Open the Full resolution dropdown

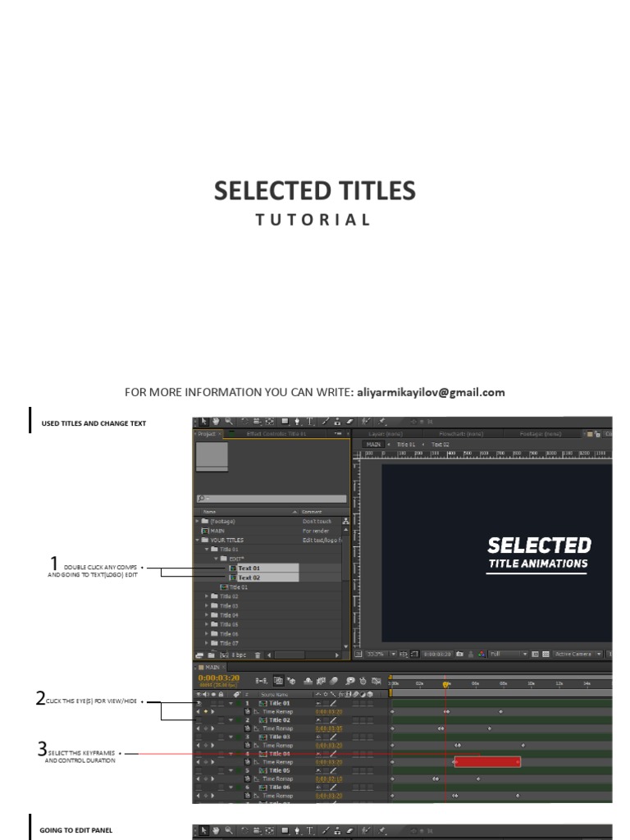tap(509, 654)
